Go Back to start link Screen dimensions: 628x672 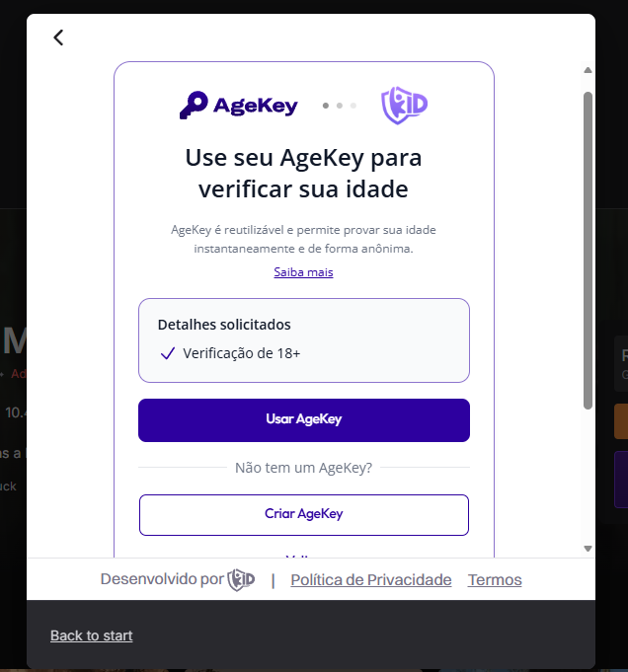coord(92,635)
